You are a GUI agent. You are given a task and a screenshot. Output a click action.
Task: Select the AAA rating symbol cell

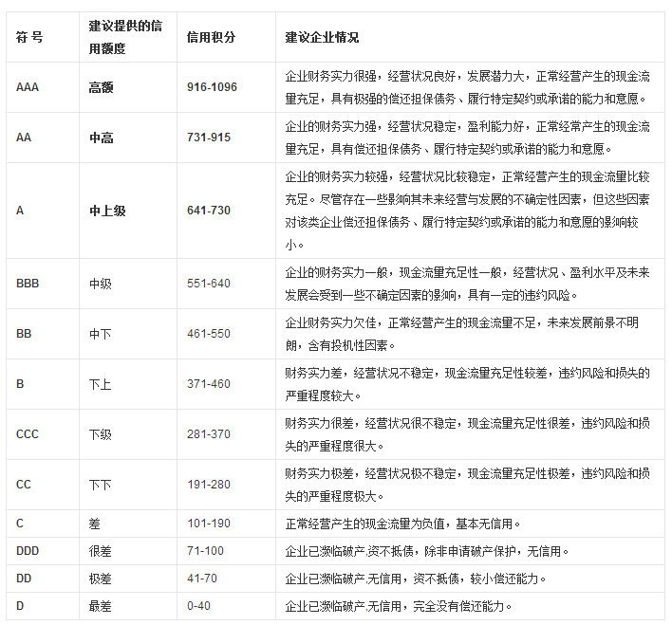[x=28, y=87]
